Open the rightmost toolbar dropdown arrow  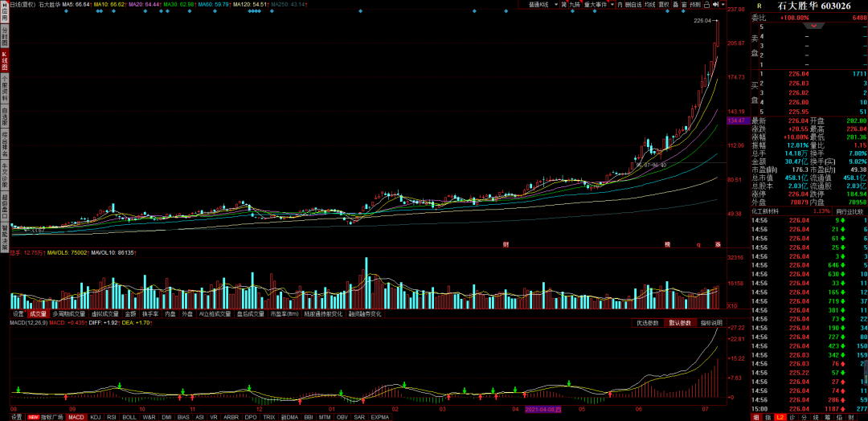723,5
